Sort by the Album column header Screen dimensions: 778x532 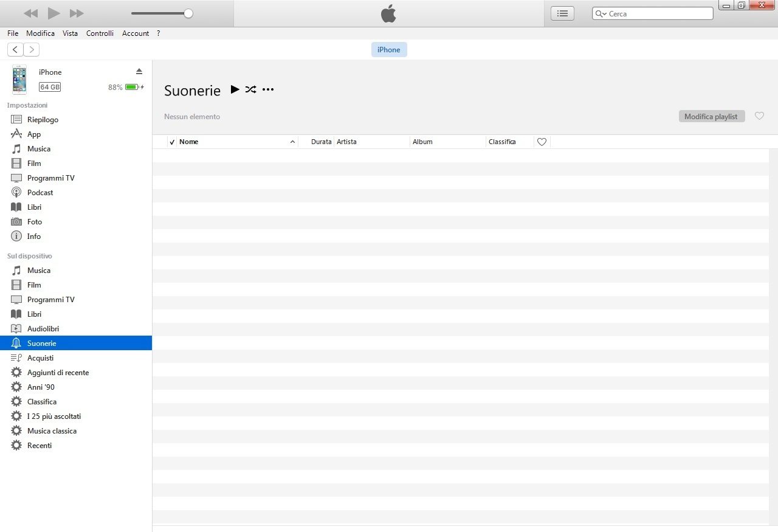point(448,142)
